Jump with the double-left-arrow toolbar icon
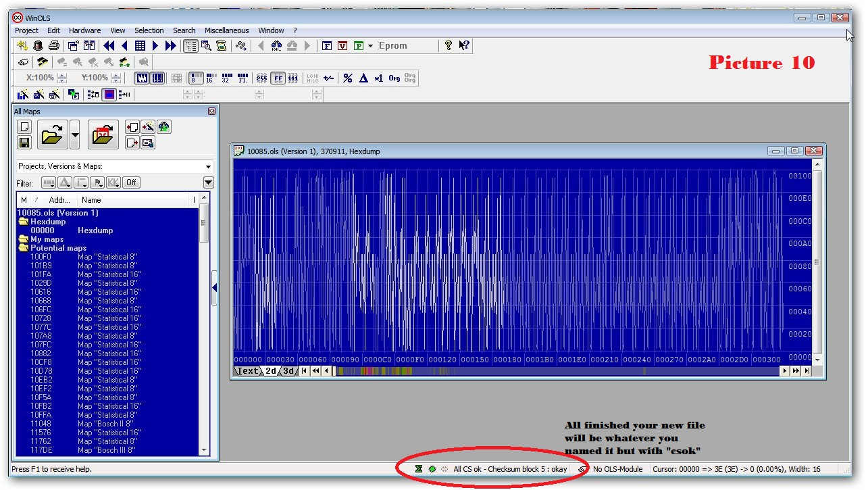The height and width of the screenshot is (490, 868). (109, 46)
